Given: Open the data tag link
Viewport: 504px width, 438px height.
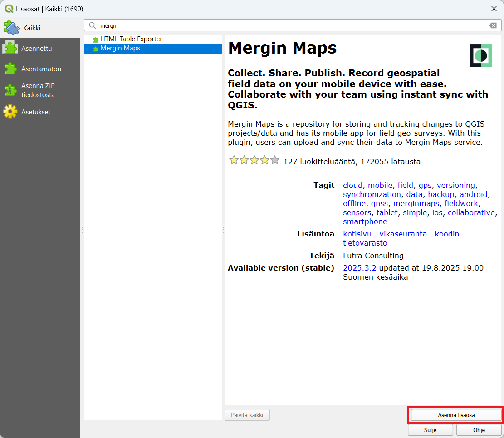Looking at the screenshot, I should click(x=414, y=194).
